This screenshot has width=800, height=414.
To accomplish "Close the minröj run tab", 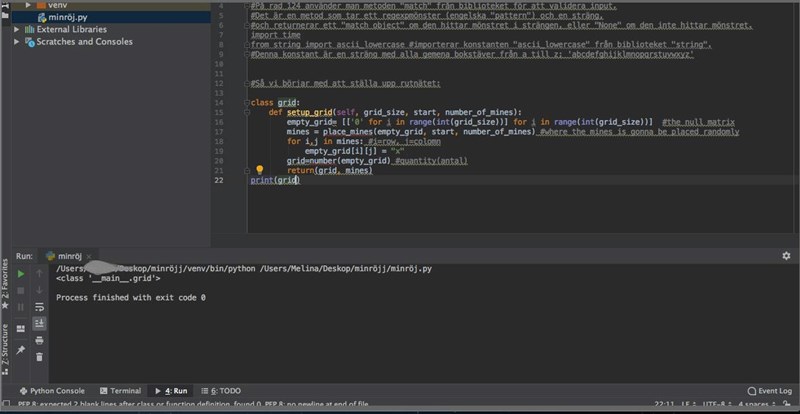I will tap(88, 257).
